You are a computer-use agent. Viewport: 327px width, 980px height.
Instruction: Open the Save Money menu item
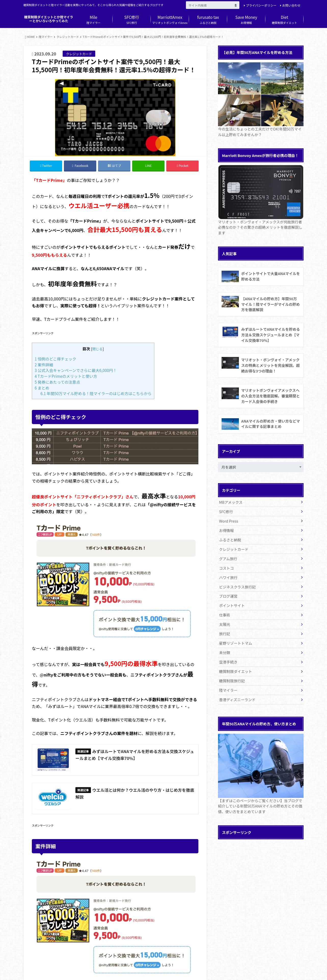246,20
